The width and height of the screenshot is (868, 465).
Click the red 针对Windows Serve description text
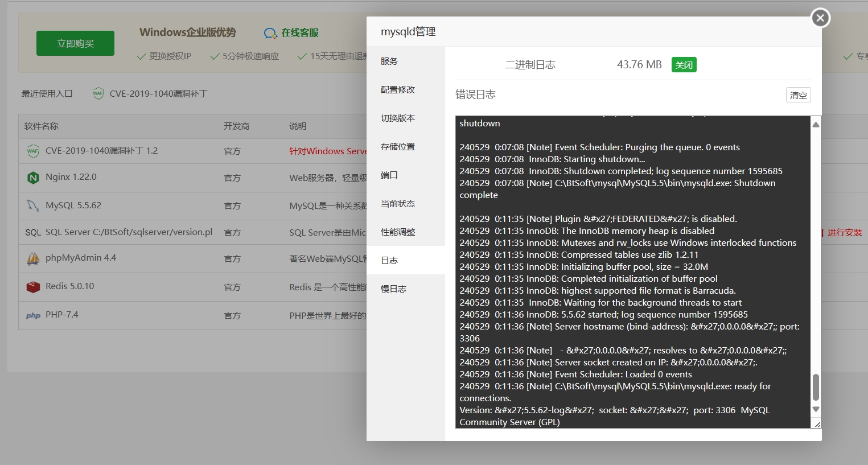(x=328, y=151)
